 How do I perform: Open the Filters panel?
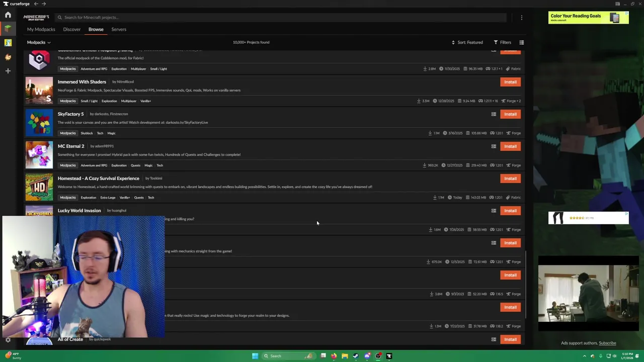(x=502, y=42)
